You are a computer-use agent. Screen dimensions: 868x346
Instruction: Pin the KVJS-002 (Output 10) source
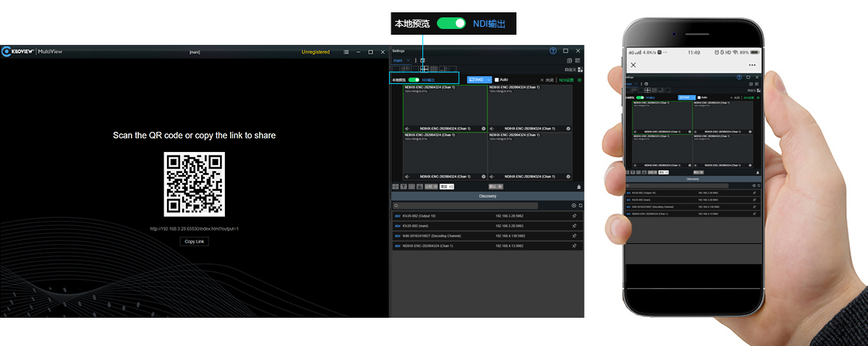574,216
